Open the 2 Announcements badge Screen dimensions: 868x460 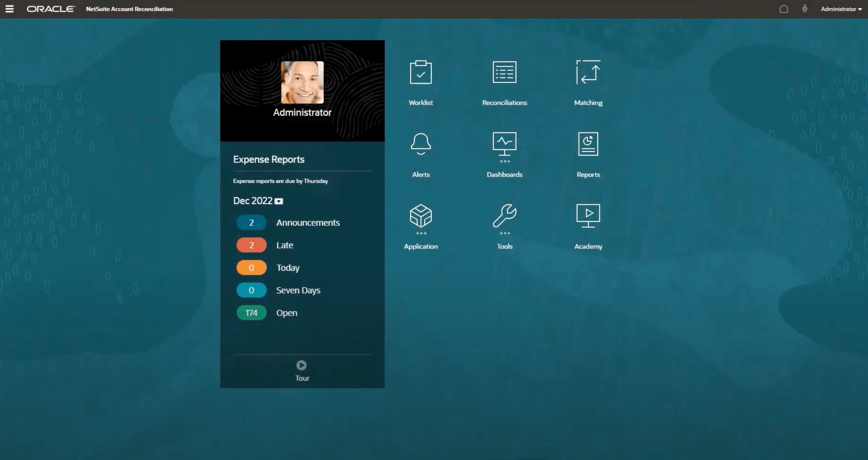point(251,223)
